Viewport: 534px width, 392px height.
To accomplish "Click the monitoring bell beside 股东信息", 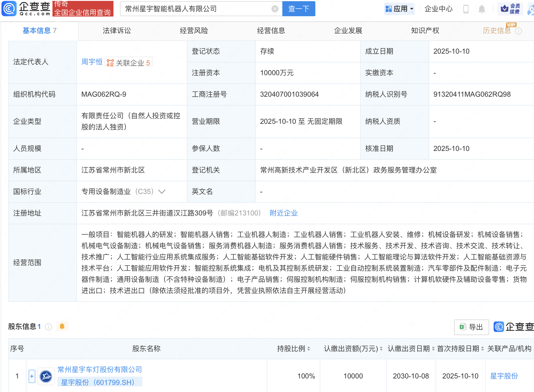I will point(62,326).
